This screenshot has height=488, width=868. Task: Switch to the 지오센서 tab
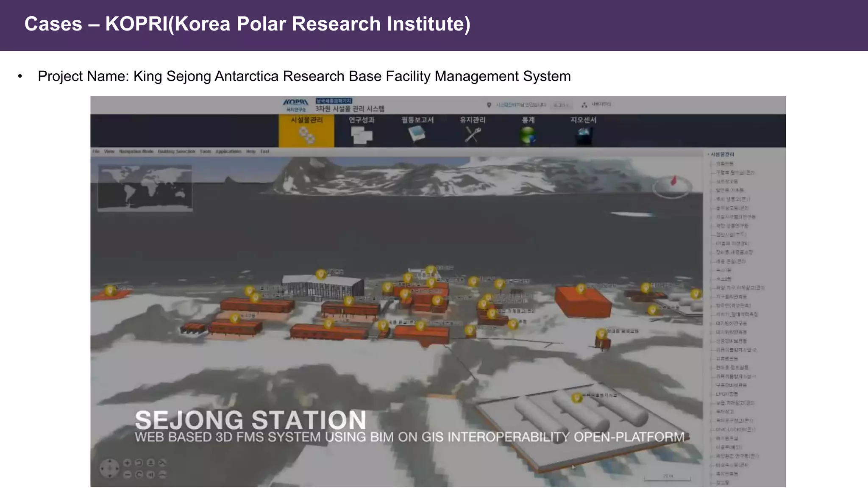583,130
